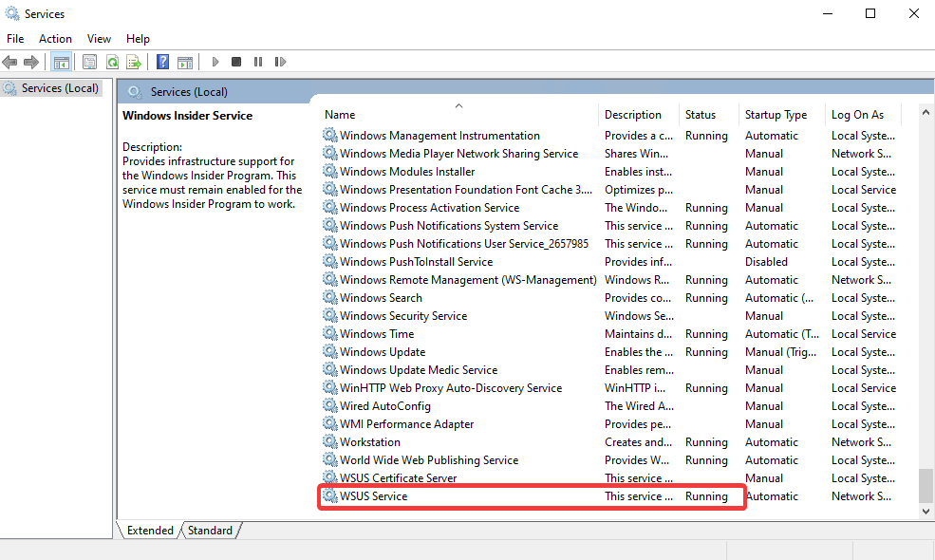Open the blue Help toolbar icon
This screenshot has height=560, width=935.
coord(162,62)
